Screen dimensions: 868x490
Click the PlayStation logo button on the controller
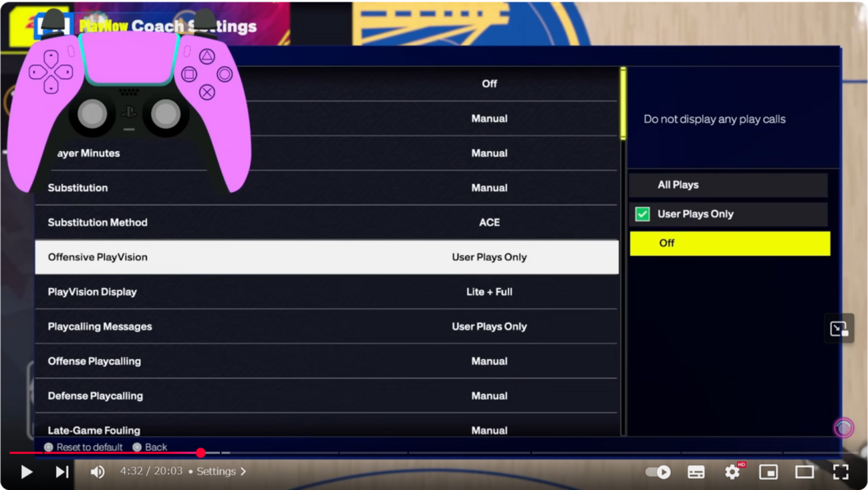(129, 113)
